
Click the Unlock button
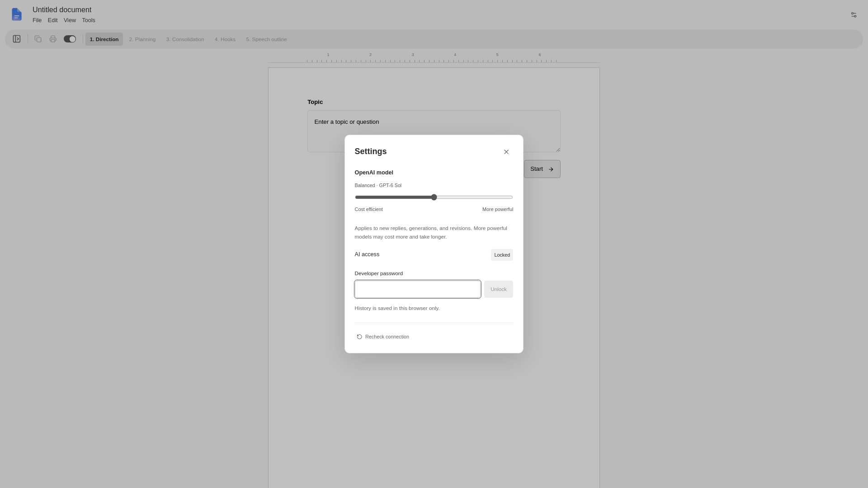click(x=498, y=289)
